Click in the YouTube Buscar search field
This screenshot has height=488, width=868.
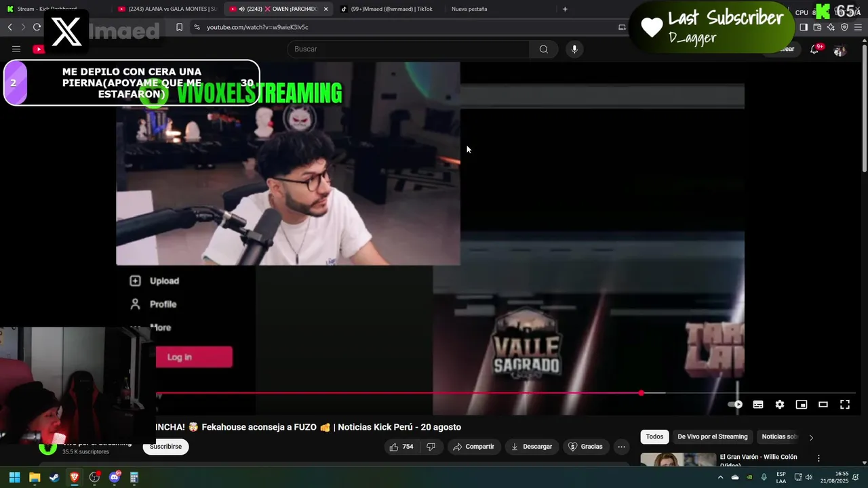pos(410,49)
